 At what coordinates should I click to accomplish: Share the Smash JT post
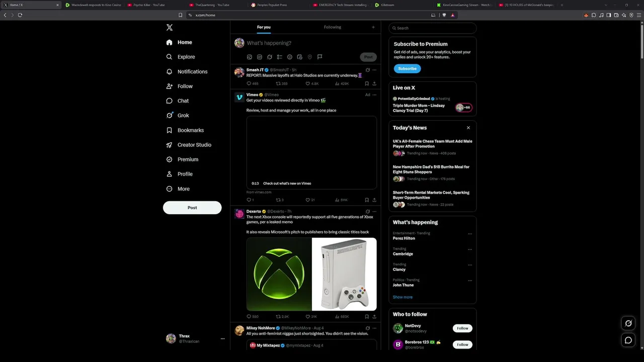click(374, 83)
